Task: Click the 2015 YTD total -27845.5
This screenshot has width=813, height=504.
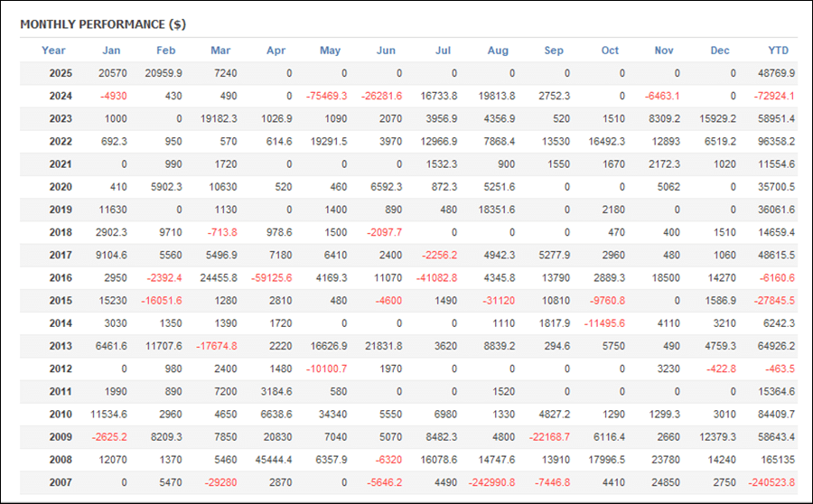Action: pyautogui.click(x=774, y=301)
